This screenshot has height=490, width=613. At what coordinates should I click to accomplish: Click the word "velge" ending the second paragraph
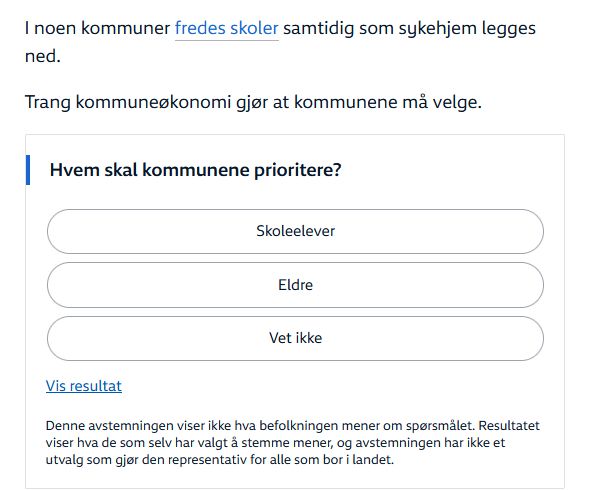(x=456, y=102)
